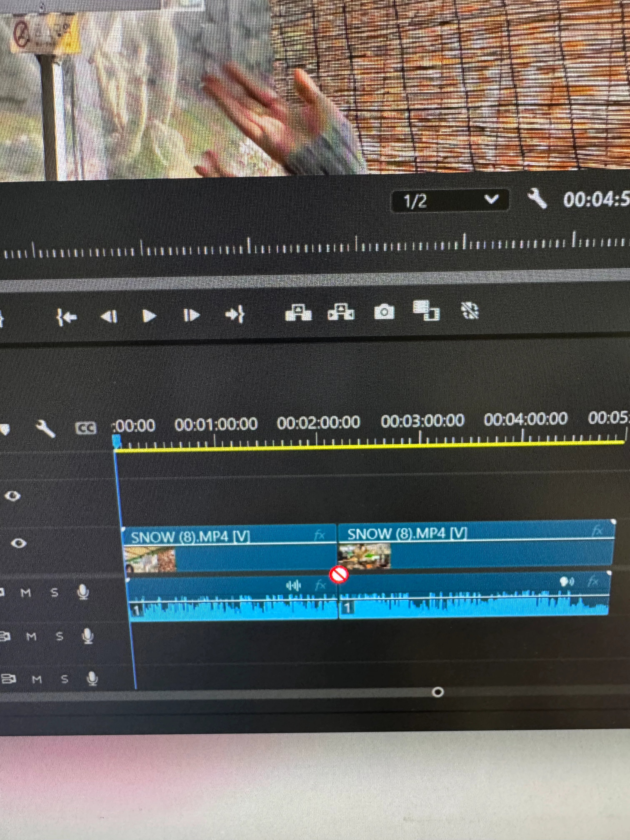
Task: Open timeline display settings wrench
Action: click(46, 429)
